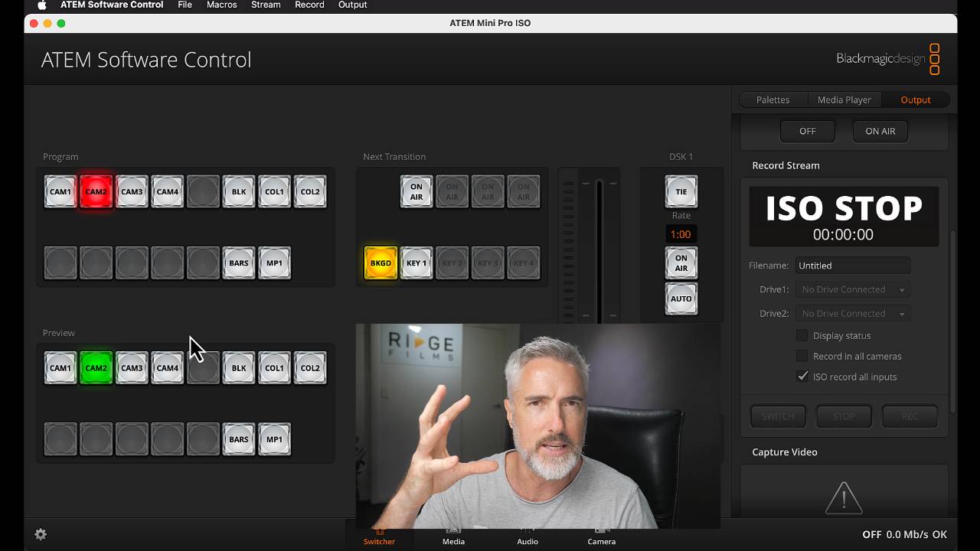This screenshot has width=980, height=551.
Task: Click the Capture Video warning triangle
Action: coord(843,497)
